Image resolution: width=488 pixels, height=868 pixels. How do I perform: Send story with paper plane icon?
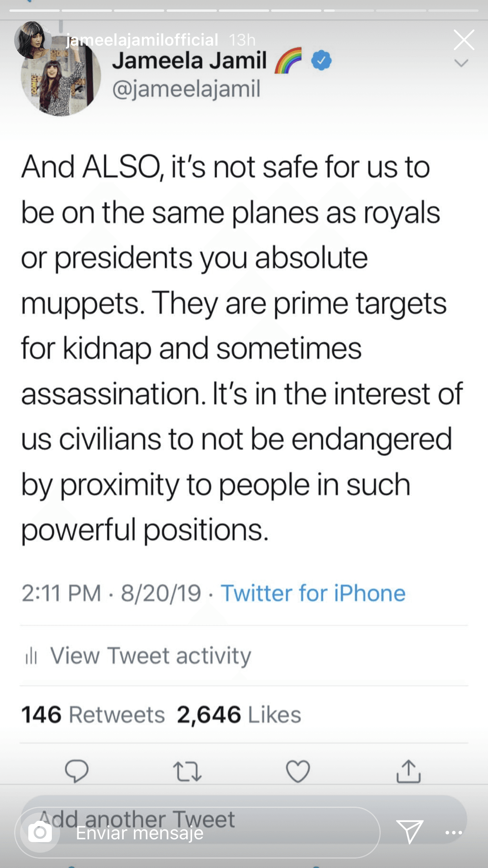(409, 831)
